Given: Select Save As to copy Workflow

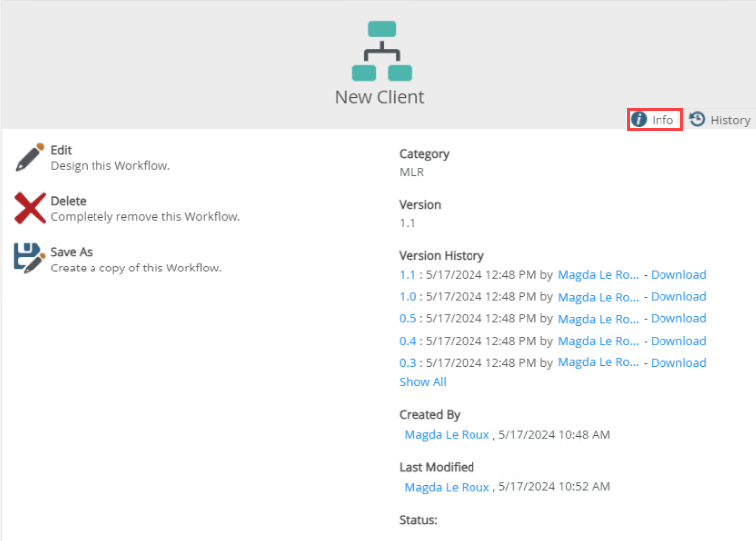Looking at the screenshot, I should 72,252.
